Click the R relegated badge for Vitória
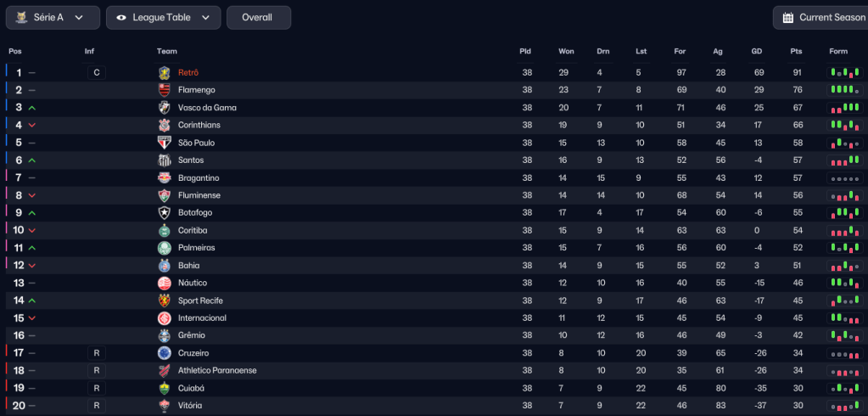 pos(97,406)
